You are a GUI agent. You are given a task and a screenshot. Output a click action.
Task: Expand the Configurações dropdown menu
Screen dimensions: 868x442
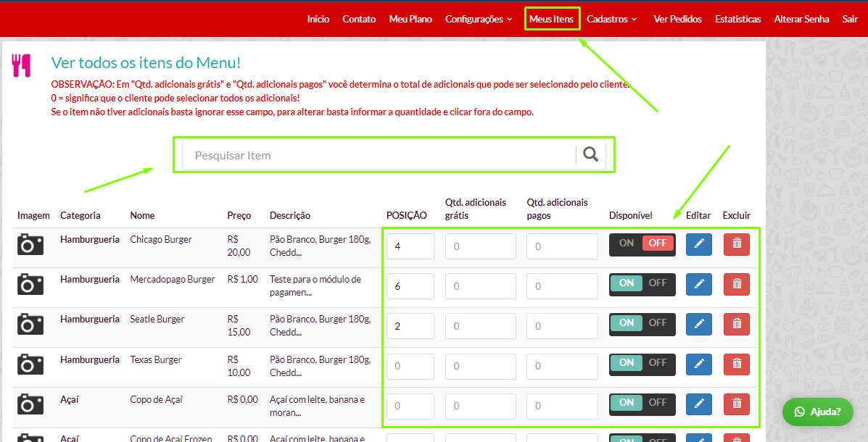(479, 19)
